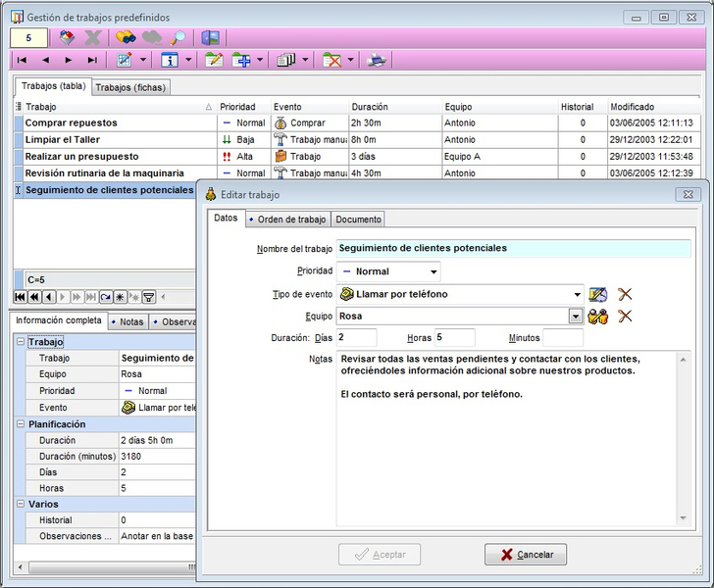Viewport: 714px width, 588px height.
Task: Click the grid navigator prior page button
Action: (x=34, y=297)
